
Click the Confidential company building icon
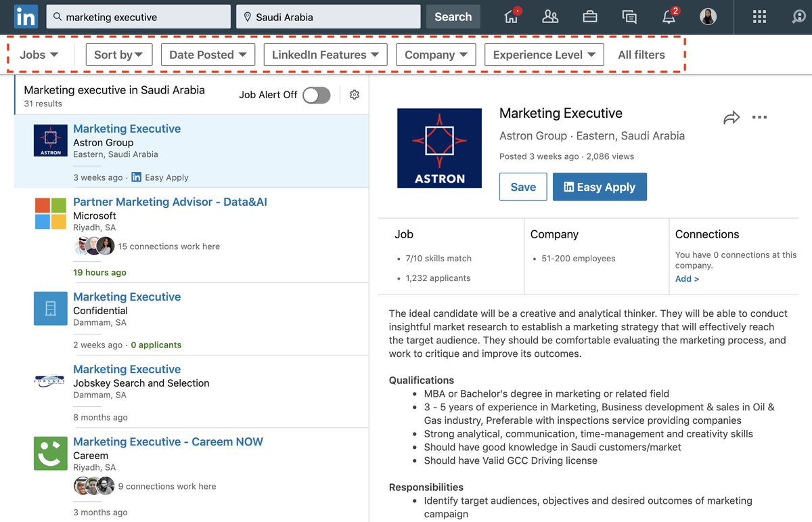[x=51, y=309]
